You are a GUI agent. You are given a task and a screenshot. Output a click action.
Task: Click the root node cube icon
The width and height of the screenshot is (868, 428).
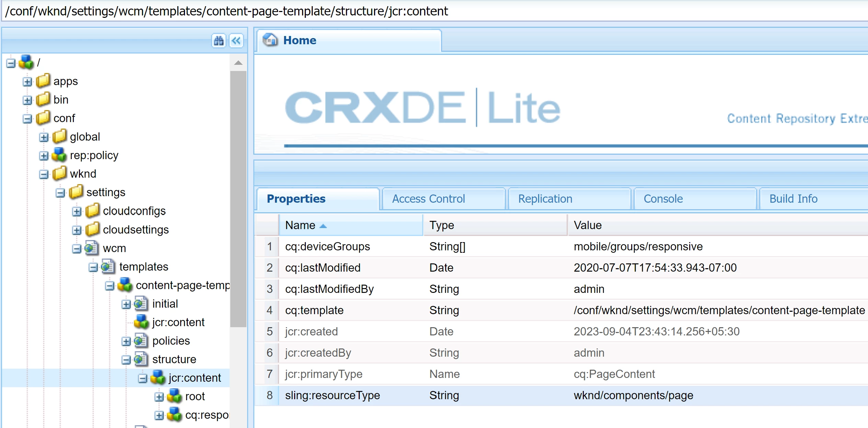coord(174,396)
